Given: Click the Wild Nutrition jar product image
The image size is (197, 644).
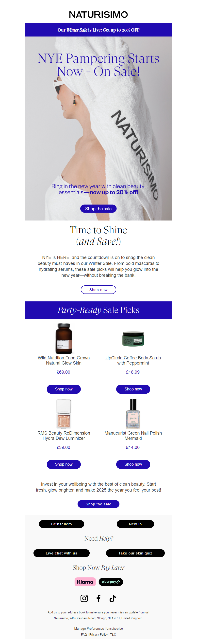Looking at the screenshot, I should pyautogui.click(x=64, y=338).
